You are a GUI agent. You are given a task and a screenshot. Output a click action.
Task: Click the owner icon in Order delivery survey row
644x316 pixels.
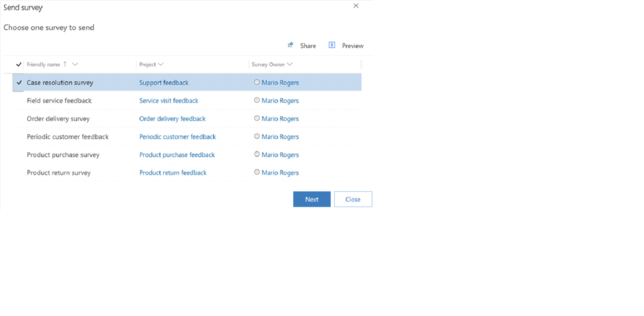coord(257,118)
